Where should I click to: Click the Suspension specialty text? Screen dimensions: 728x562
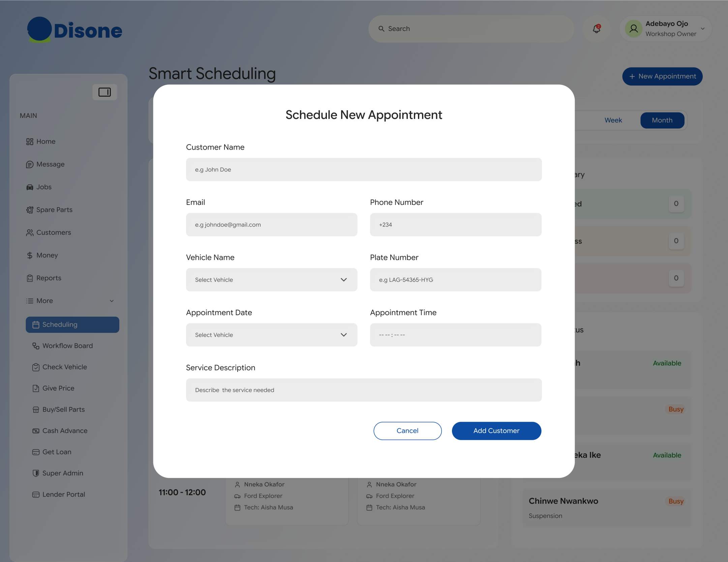(x=545, y=516)
